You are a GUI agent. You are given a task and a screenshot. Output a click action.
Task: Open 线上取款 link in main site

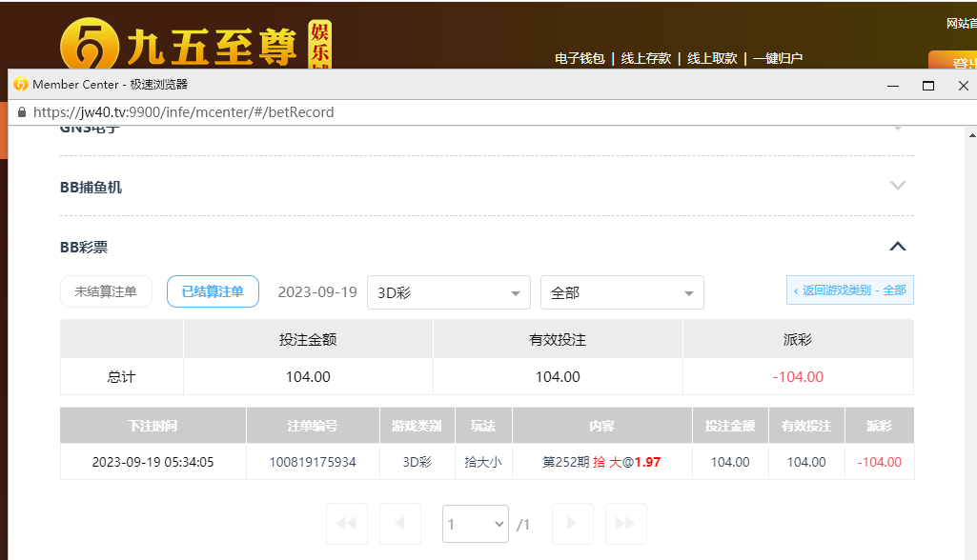(712, 58)
